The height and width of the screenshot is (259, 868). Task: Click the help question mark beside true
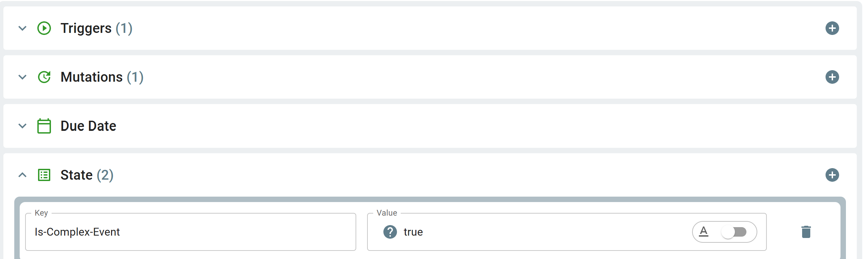390,232
